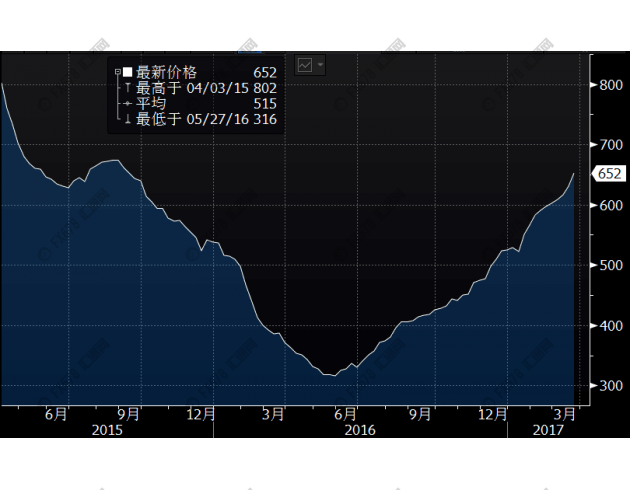
Task: Click the last 3月 label under 2017
Action: coord(564,412)
